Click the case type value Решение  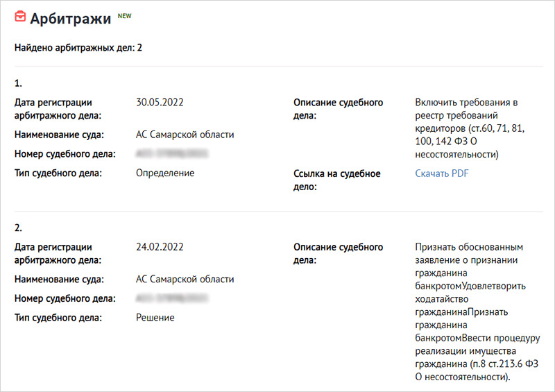155,317
